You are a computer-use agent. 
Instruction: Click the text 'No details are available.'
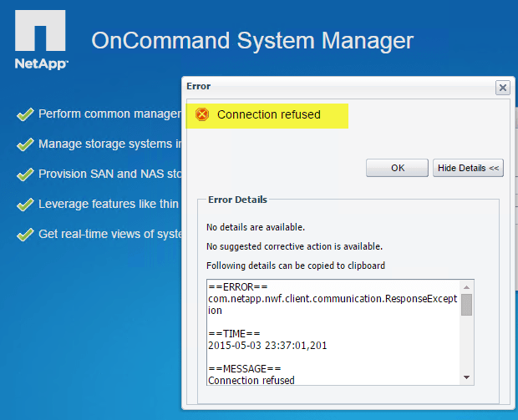[256, 227]
